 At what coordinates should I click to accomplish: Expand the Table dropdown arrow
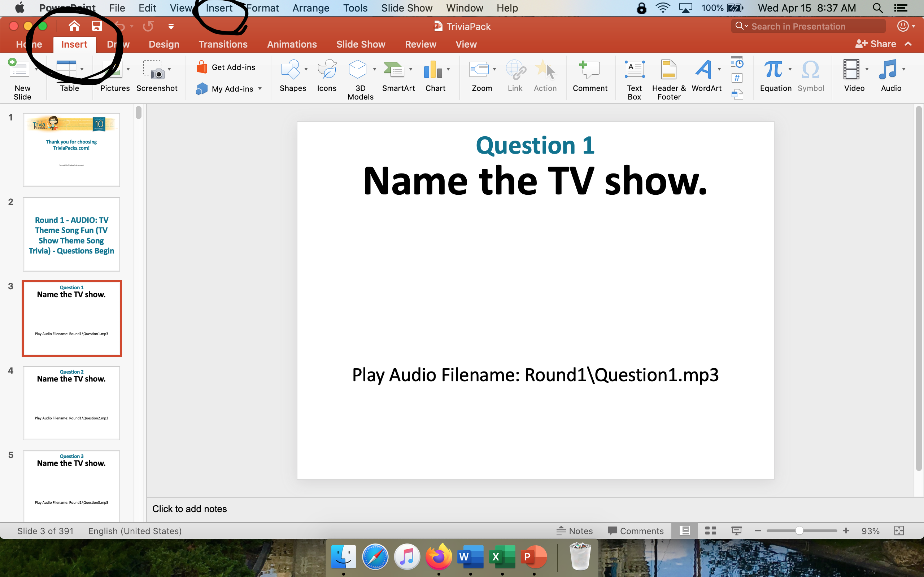pyautogui.click(x=82, y=69)
